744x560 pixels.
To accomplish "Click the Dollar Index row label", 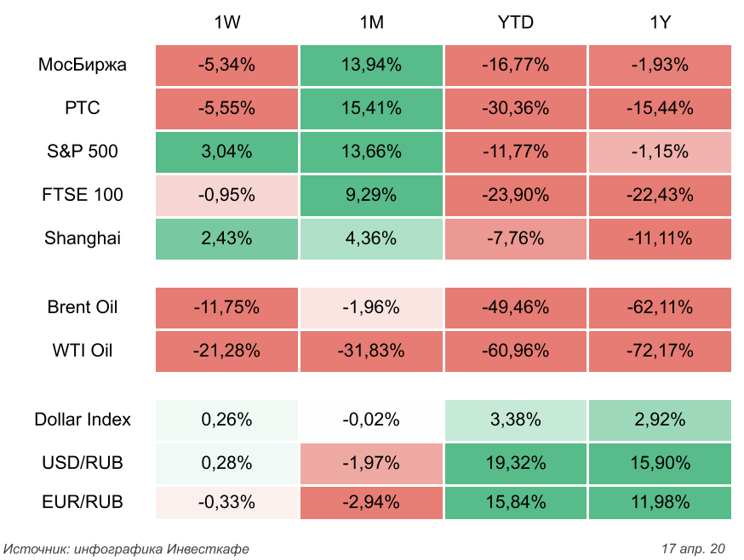I will 83,420.
